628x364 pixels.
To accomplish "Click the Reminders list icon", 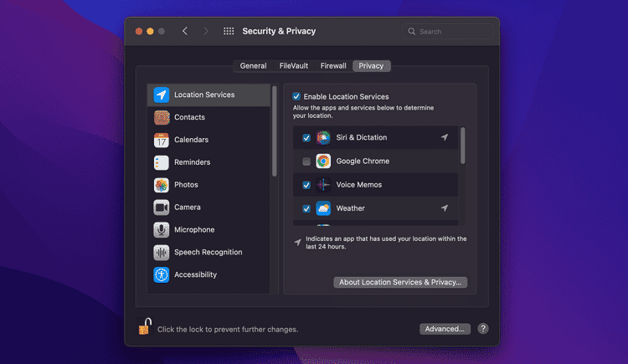I will tap(162, 162).
